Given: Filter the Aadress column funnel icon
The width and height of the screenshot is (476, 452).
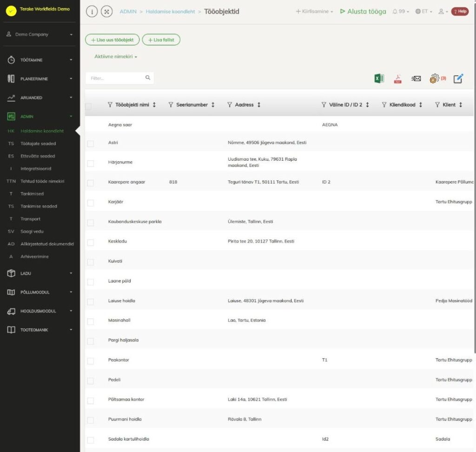Looking at the screenshot, I should click(x=230, y=105).
